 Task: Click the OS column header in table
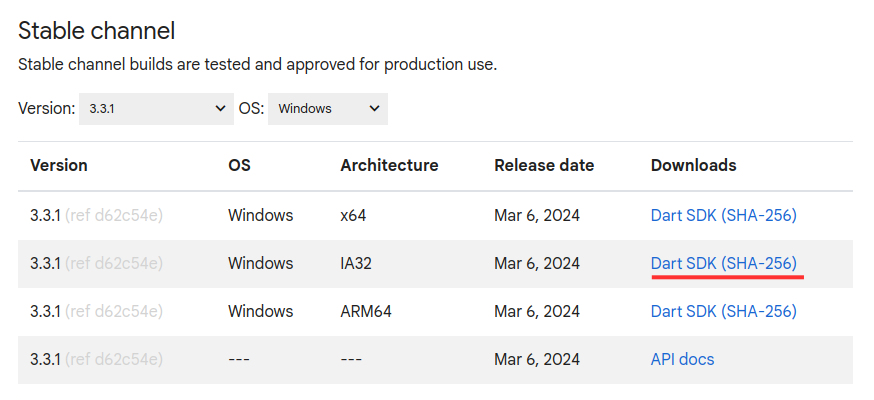(x=239, y=165)
